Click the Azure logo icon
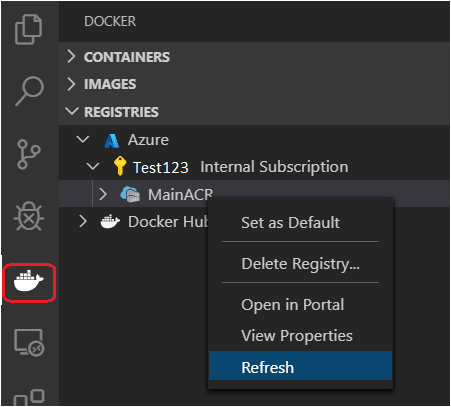This screenshot has height=407, width=451. [112, 140]
